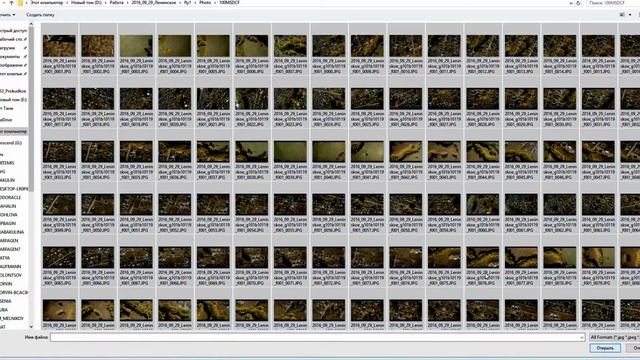This screenshot has width=640, height=360.
Task: Go up one folder level arrow
Action: click(x=11, y=2)
